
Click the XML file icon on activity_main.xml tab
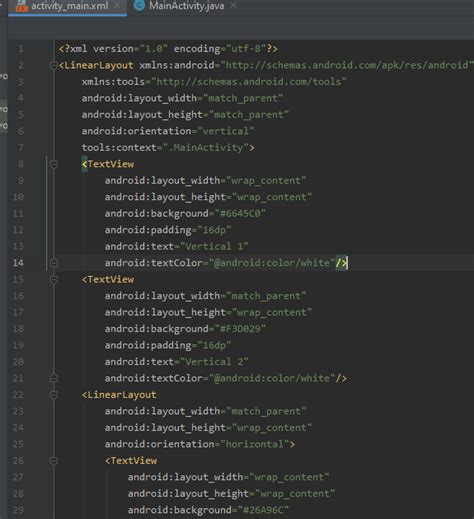(22, 6)
